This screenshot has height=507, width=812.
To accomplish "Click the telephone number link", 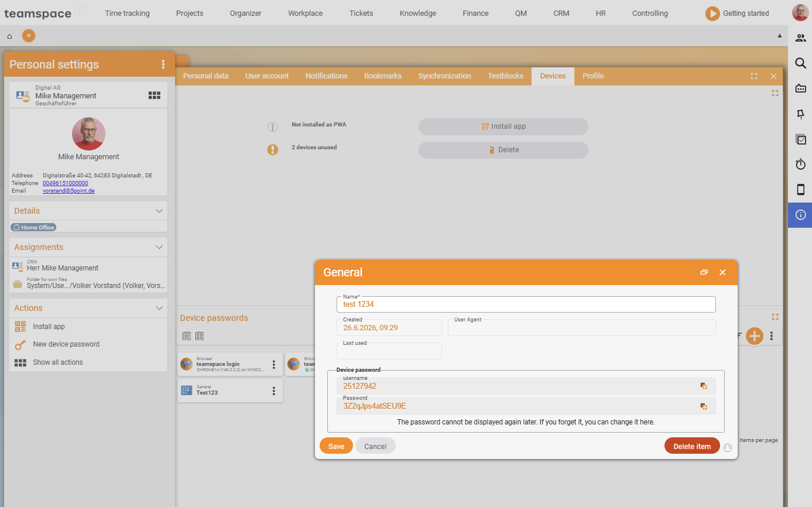I will (x=65, y=183).
